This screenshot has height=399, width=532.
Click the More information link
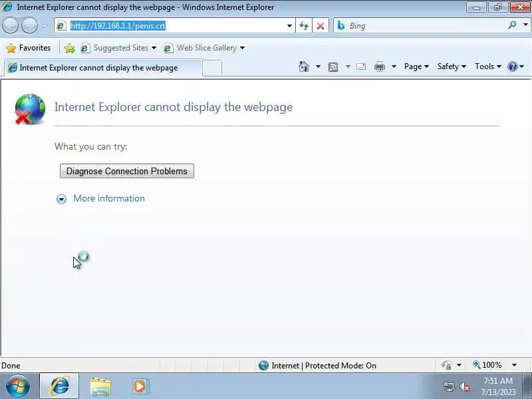click(109, 198)
